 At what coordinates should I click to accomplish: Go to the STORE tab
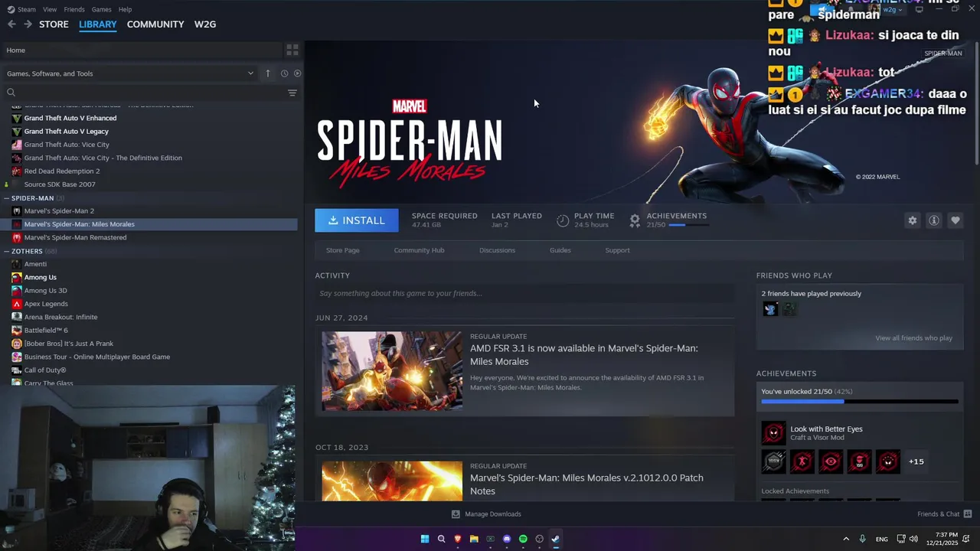coord(54,24)
